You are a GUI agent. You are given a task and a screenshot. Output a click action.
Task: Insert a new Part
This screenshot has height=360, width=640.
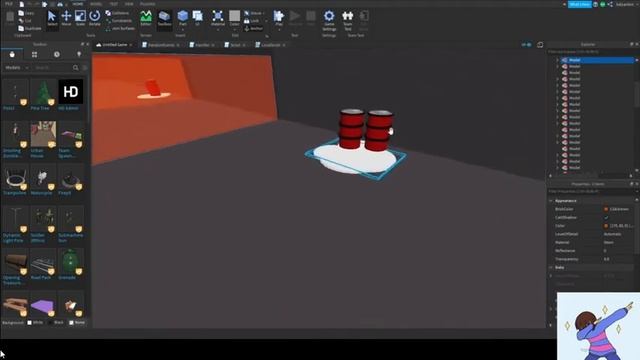pos(183,17)
